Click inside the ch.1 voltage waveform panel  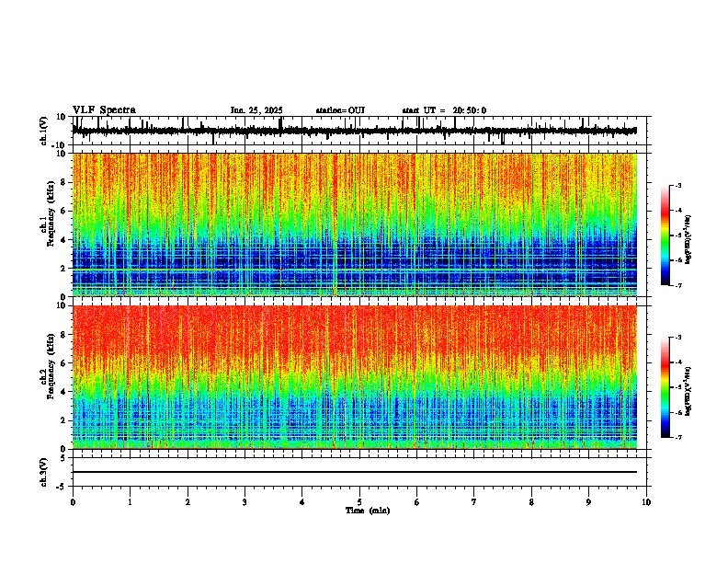359,131
